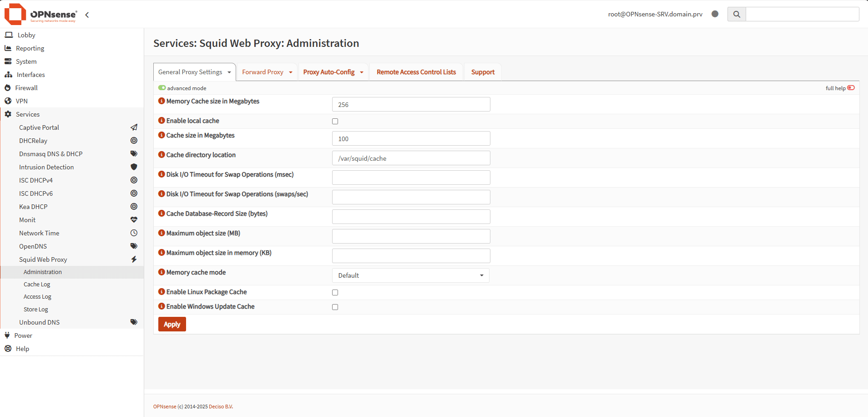Click the Help lifebuoy icon
Viewport: 868px width, 417px height.
pos(8,348)
